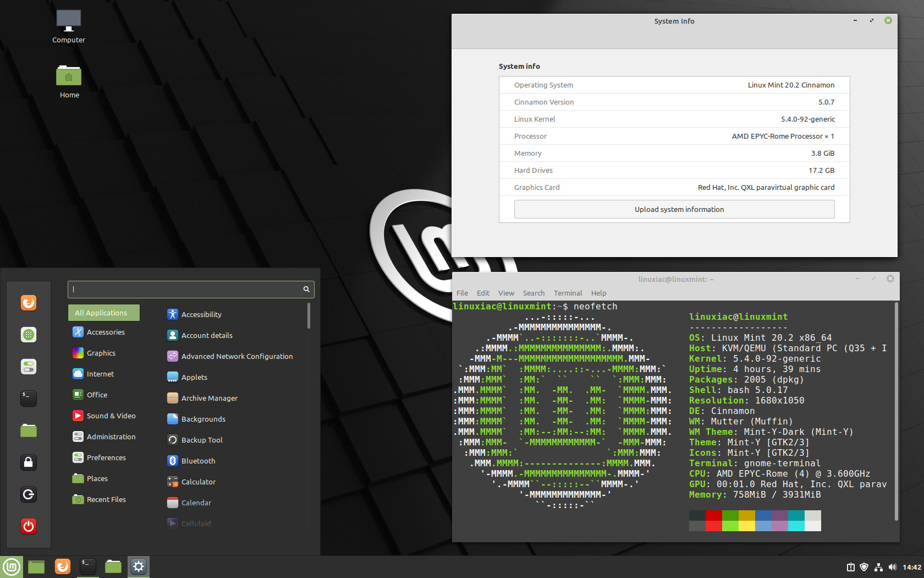
Task: Click the volume speaker tray icon
Action: click(892, 567)
